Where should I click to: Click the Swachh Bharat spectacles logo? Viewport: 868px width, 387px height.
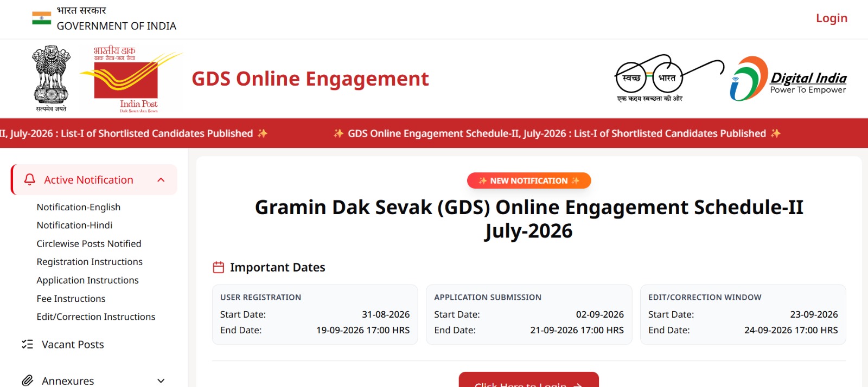coord(669,78)
